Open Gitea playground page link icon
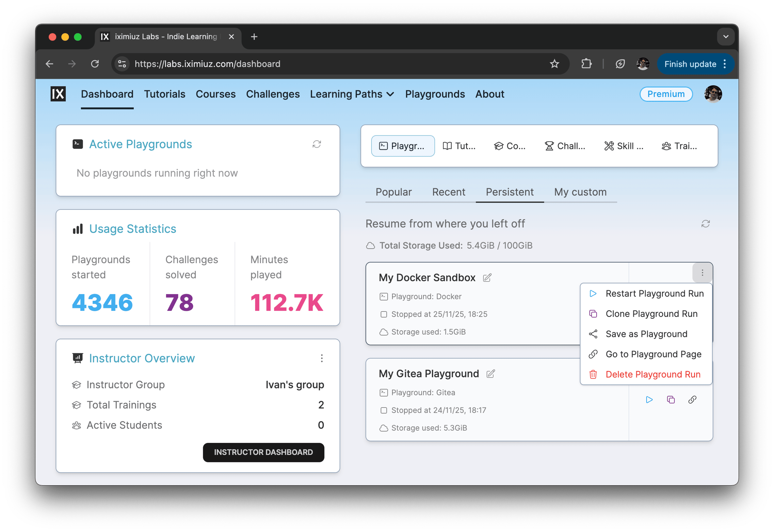The image size is (774, 532). pos(692,400)
